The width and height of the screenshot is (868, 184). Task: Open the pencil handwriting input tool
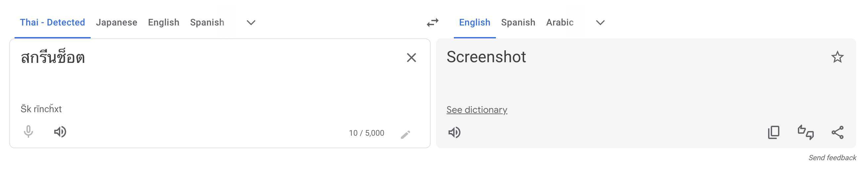pos(405,135)
